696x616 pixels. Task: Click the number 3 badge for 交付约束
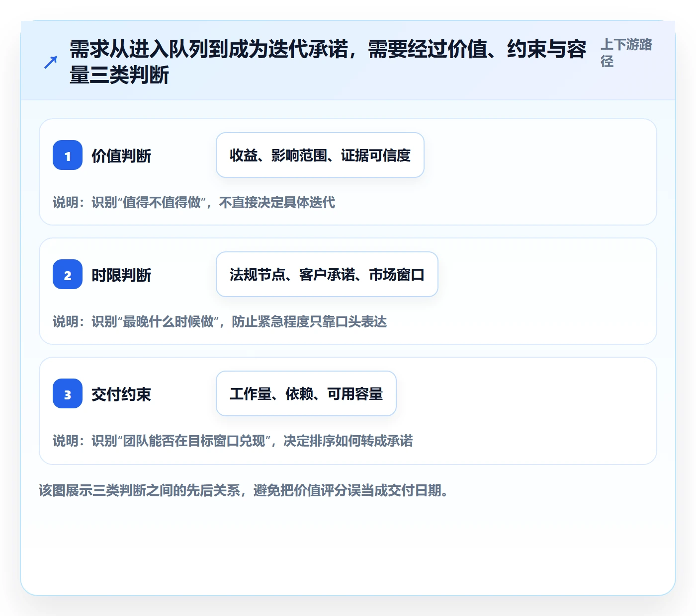[x=68, y=393]
